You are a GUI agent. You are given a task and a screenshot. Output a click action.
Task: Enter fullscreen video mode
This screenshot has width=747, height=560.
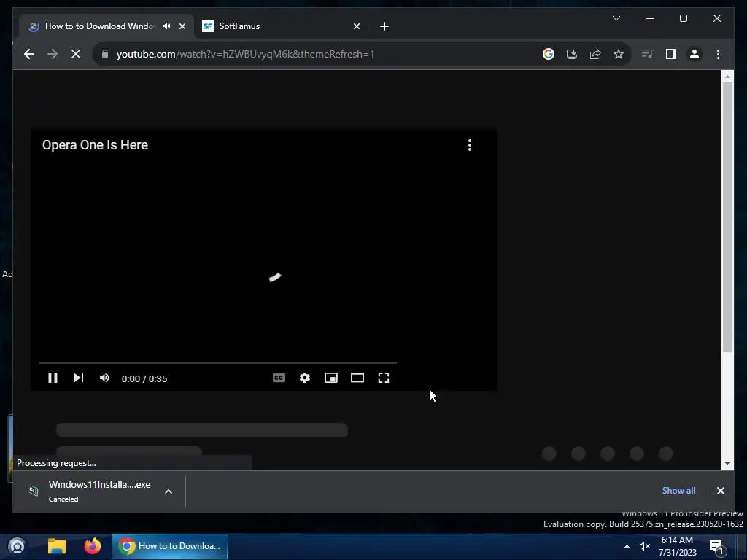[x=384, y=378]
